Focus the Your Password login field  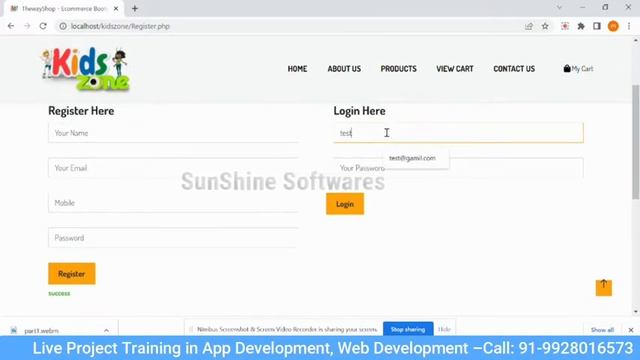458,168
